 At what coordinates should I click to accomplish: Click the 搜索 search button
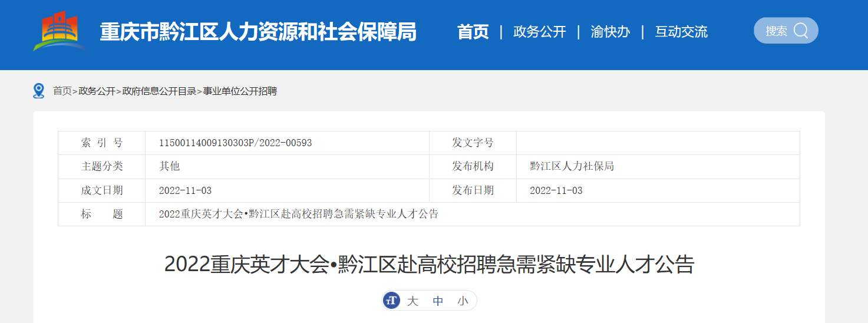pyautogui.click(x=786, y=31)
